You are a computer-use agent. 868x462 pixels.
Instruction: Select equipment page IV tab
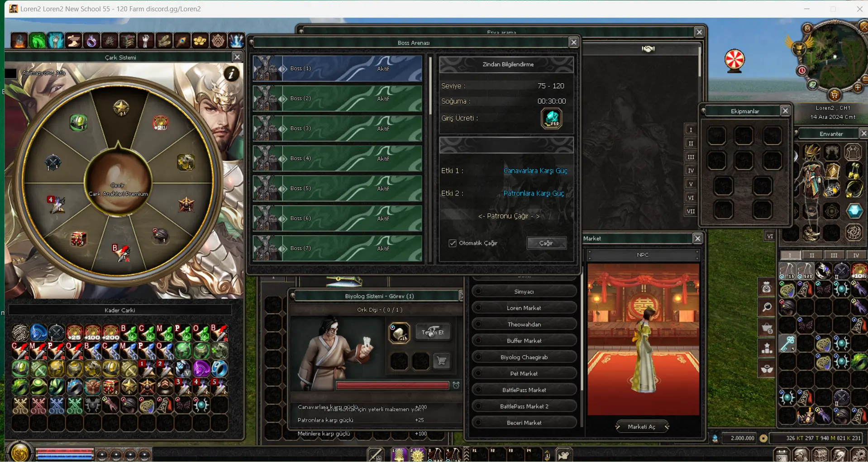[691, 171]
